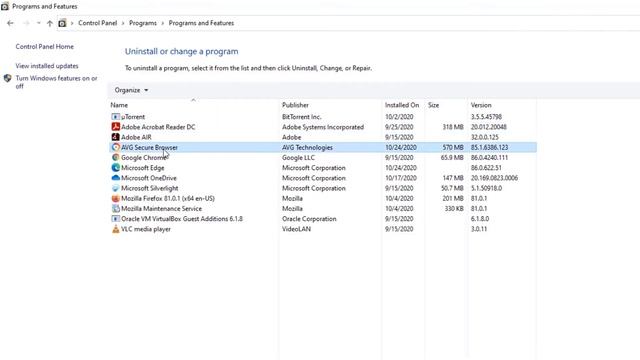Click the BitTorrent Inc. publisher cell
Viewport: 640px width, 360px height.
coord(302,117)
